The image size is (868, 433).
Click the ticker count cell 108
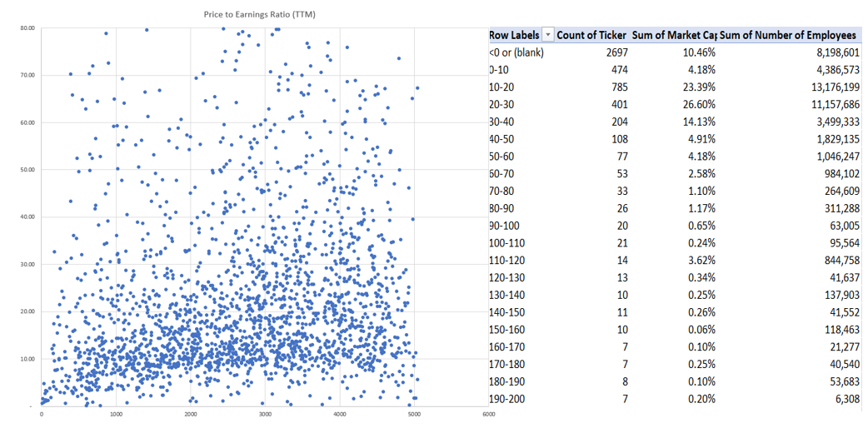pyautogui.click(x=620, y=139)
